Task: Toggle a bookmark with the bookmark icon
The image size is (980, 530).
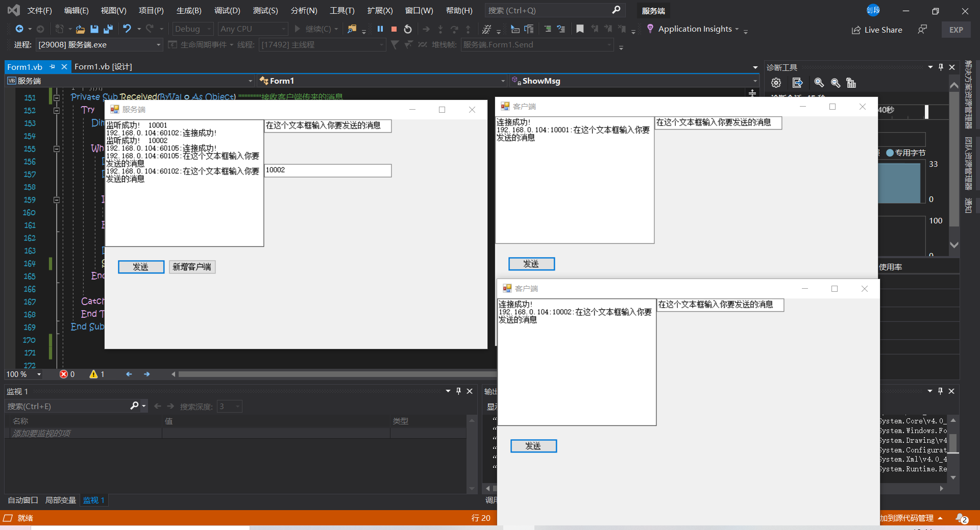Action: pyautogui.click(x=579, y=29)
